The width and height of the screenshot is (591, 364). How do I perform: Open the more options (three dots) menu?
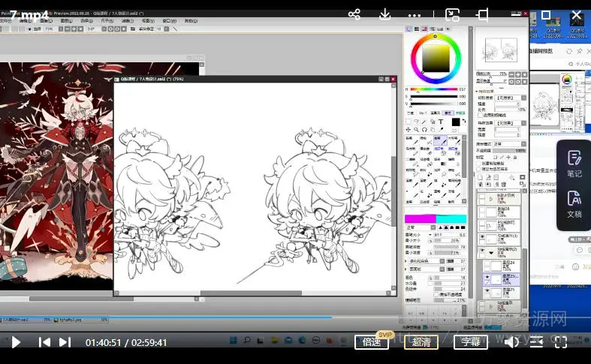coord(415,14)
